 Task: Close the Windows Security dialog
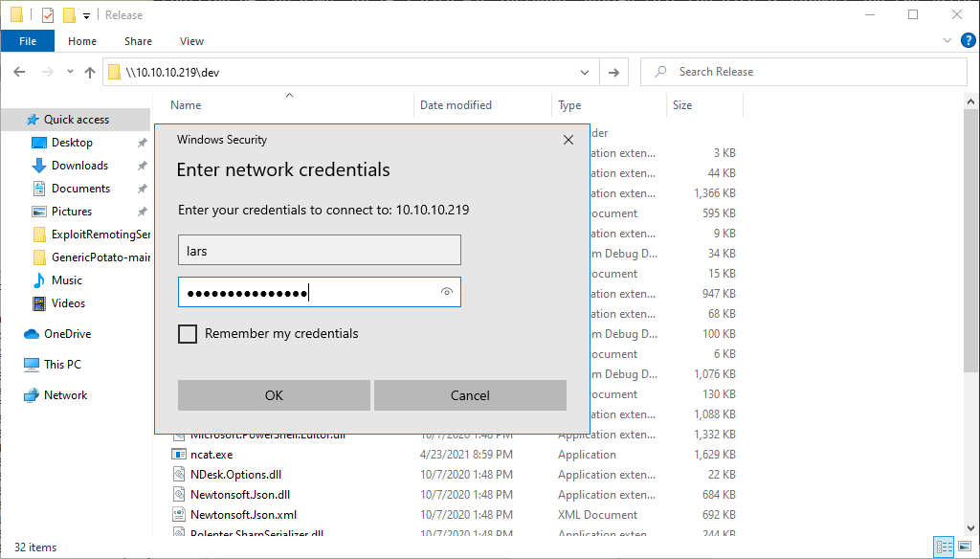568,140
